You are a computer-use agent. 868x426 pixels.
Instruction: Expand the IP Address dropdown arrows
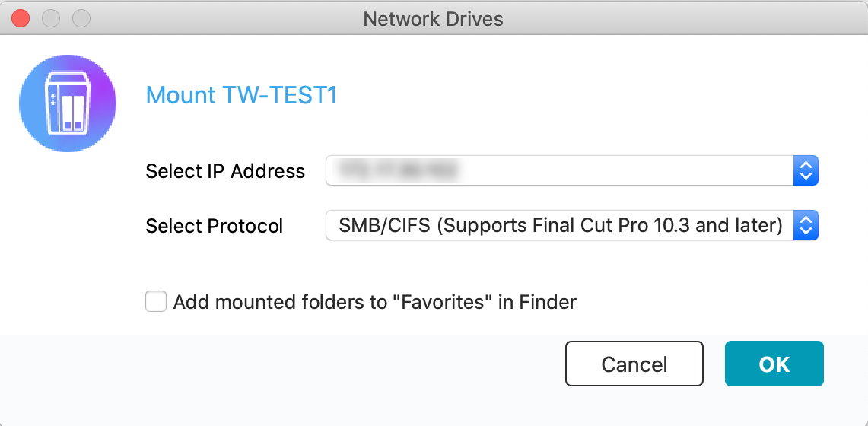pyautogui.click(x=805, y=171)
